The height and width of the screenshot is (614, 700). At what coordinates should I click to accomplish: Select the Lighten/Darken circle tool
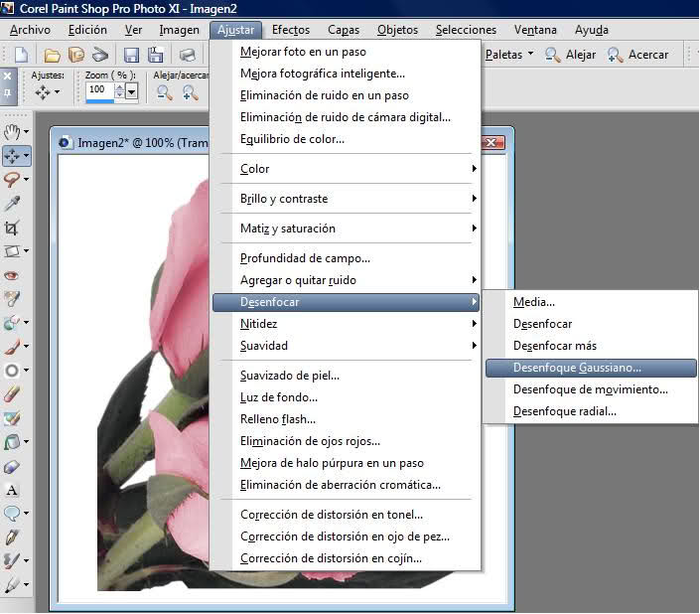[12, 371]
